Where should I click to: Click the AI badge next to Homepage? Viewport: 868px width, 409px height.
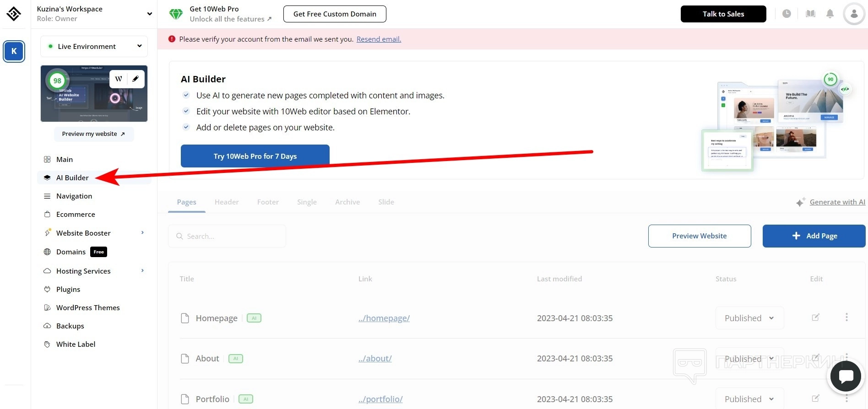254,318
